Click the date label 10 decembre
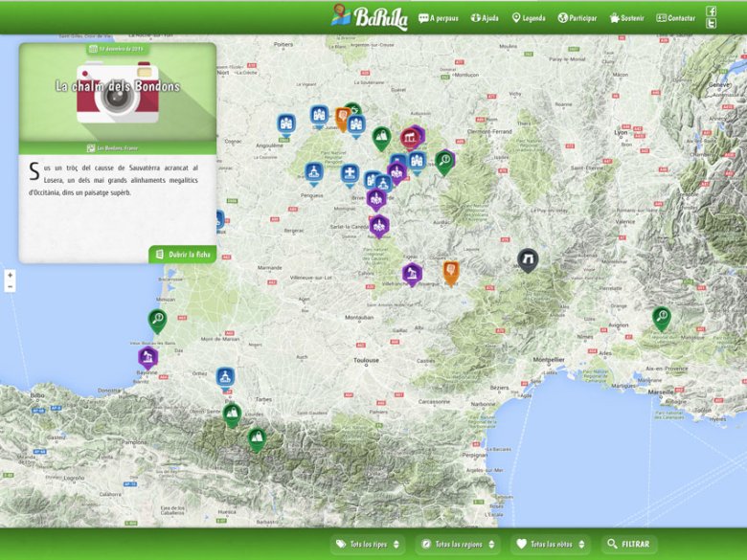 tap(118, 49)
